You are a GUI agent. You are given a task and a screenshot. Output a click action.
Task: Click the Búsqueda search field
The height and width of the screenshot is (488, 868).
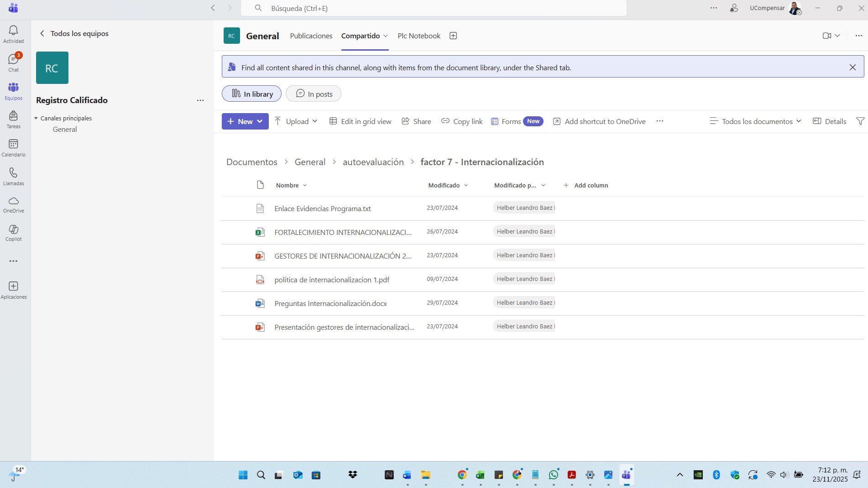click(434, 8)
